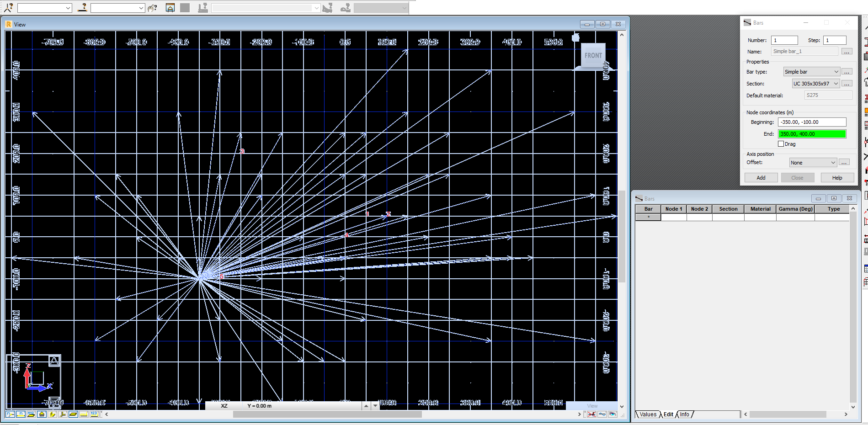Toggle the deformation display icon near View label

[x=602, y=414]
